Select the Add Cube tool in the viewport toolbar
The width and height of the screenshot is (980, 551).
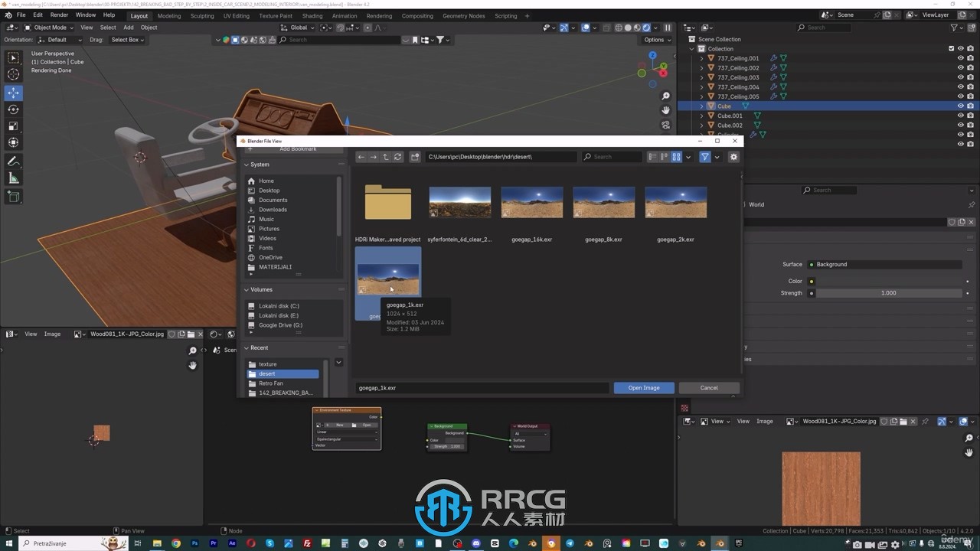click(x=14, y=197)
